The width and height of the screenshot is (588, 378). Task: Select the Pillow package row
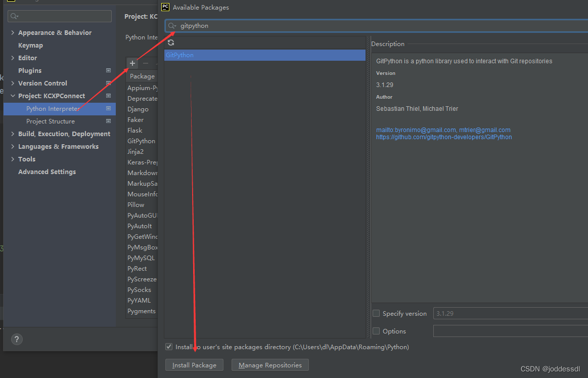pyautogui.click(x=142, y=205)
